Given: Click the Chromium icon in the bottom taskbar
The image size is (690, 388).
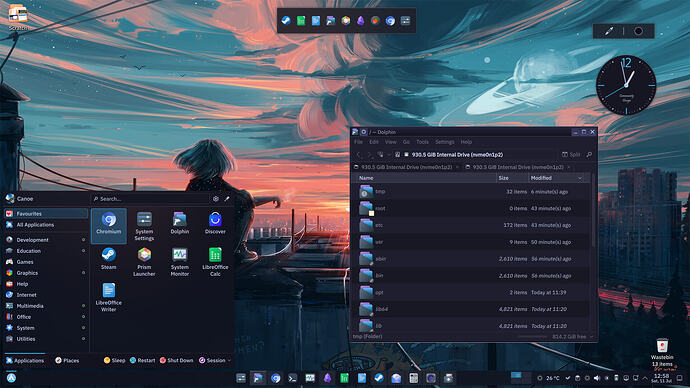Looking at the screenshot, I should [x=275, y=378].
